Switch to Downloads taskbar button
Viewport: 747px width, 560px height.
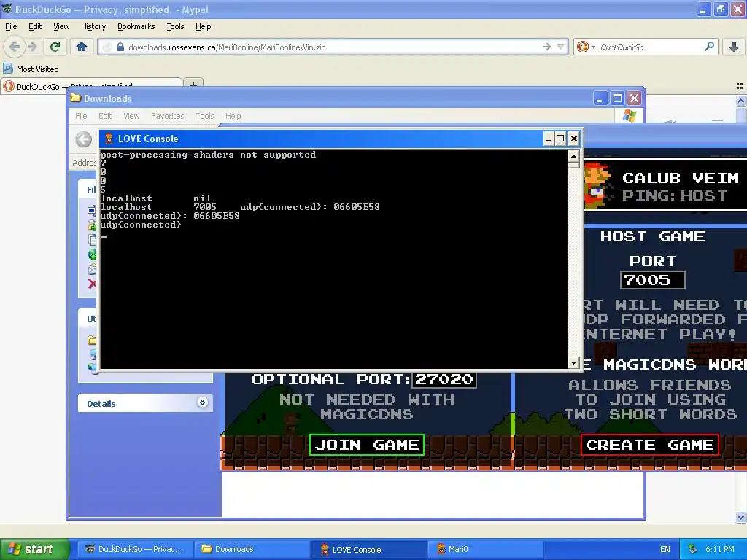tap(252, 549)
